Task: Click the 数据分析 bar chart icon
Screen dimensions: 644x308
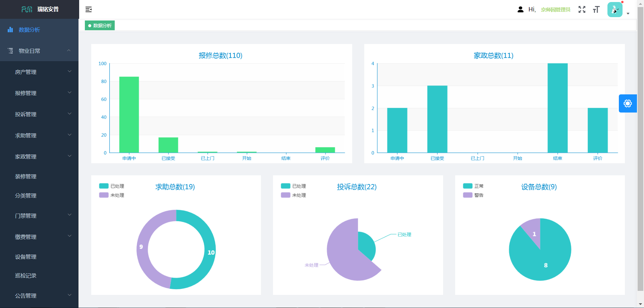Action: [10, 30]
